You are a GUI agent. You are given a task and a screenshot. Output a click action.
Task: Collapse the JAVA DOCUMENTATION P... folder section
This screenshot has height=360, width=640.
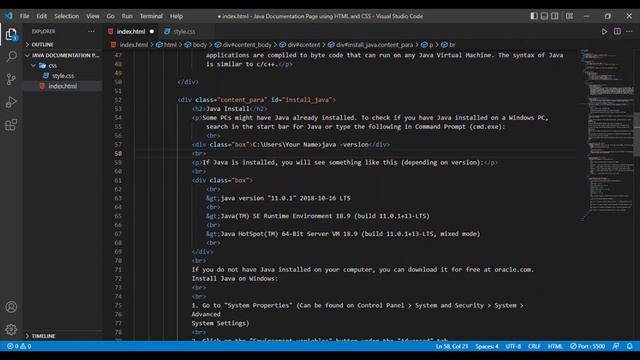[x=62, y=55]
